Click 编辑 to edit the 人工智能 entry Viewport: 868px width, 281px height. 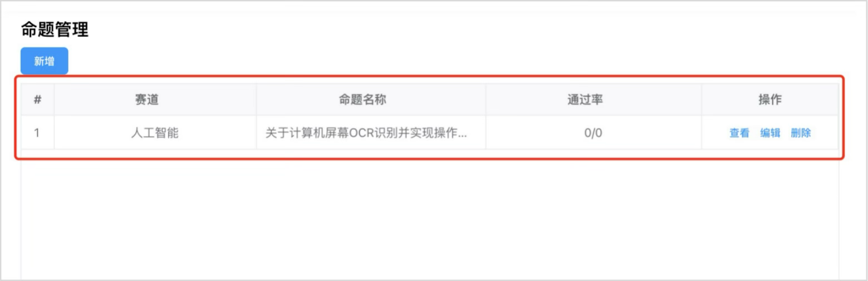[771, 133]
